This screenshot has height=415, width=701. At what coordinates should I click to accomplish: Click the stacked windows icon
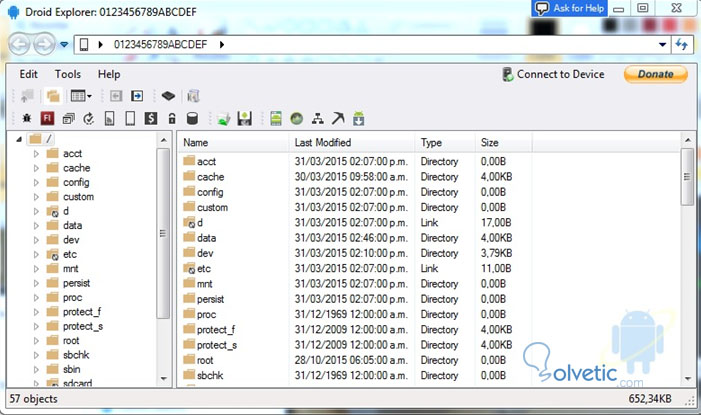click(x=68, y=119)
